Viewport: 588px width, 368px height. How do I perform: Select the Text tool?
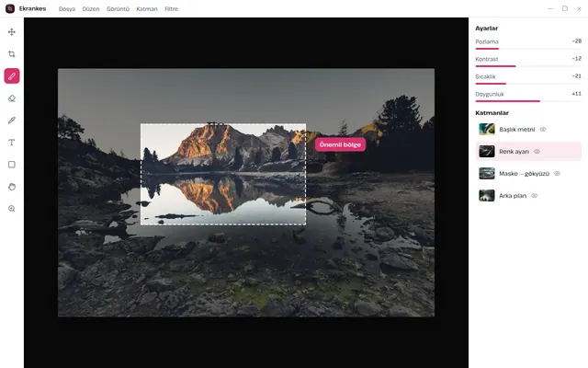click(x=12, y=143)
